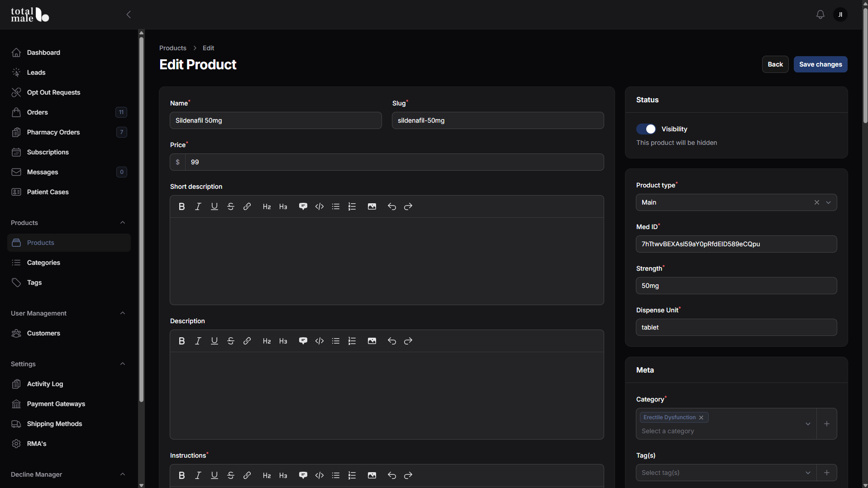Image resolution: width=868 pixels, height=488 pixels.
Task: Select code block icon in Instructions toolbar
Action: [320, 475]
